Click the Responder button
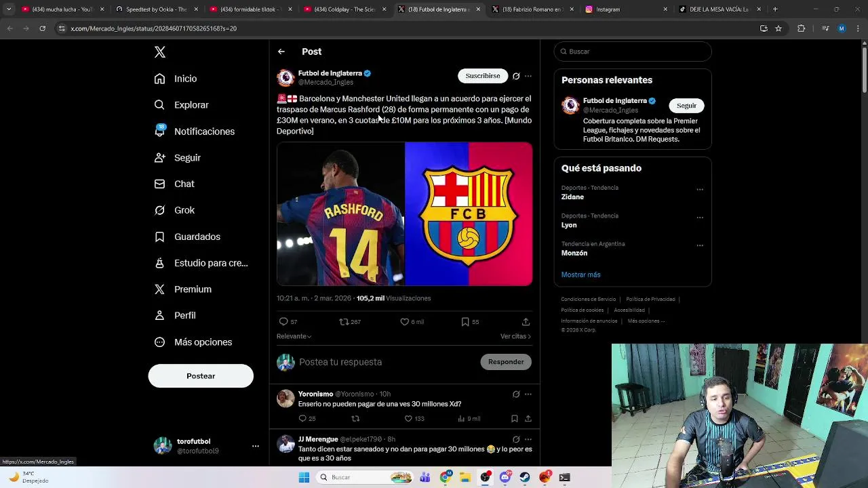The height and width of the screenshot is (488, 868). coord(506,362)
